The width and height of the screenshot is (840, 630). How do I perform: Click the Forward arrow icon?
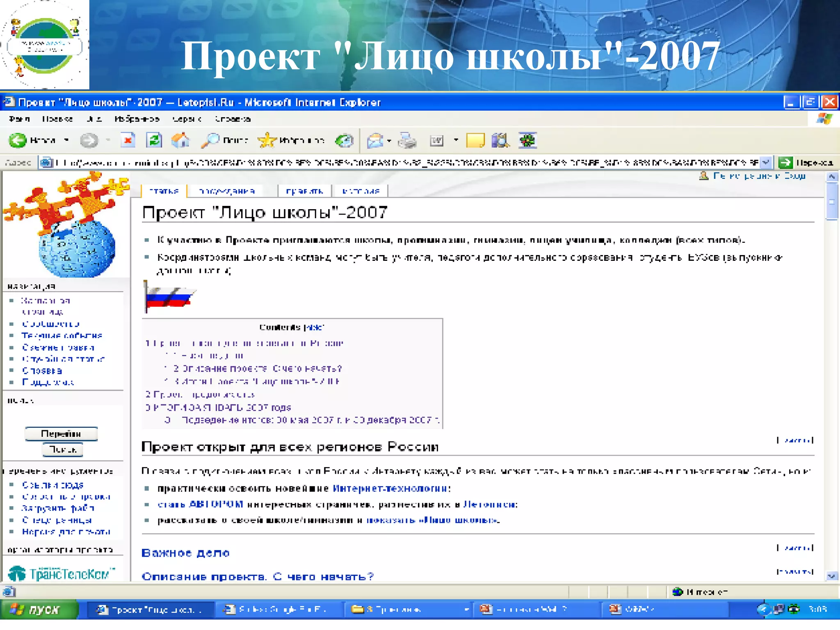[x=89, y=141]
